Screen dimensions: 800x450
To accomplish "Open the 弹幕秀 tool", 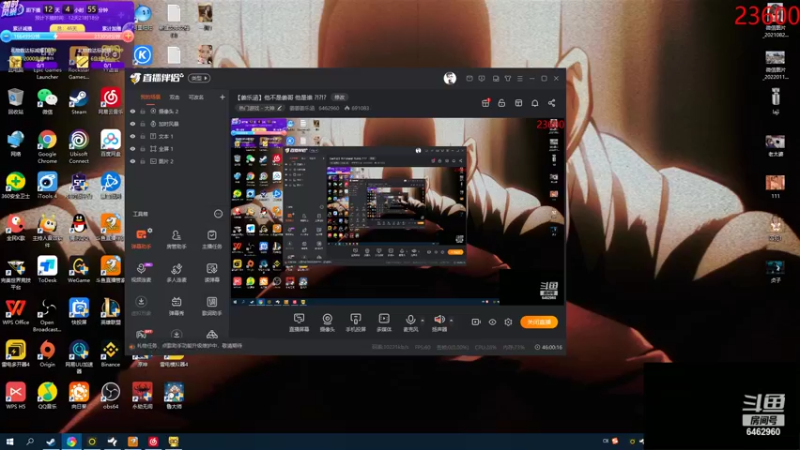I will point(176,306).
